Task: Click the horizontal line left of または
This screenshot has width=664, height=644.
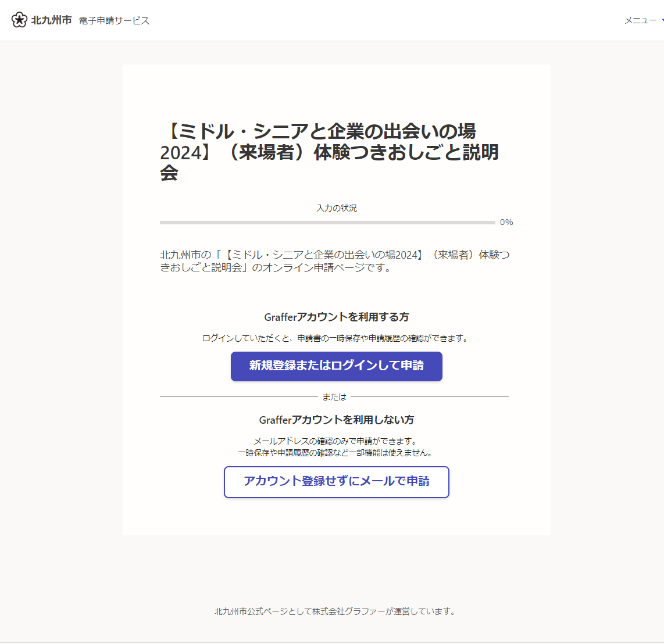Action: pyautogui.click(x=238, y=396)
